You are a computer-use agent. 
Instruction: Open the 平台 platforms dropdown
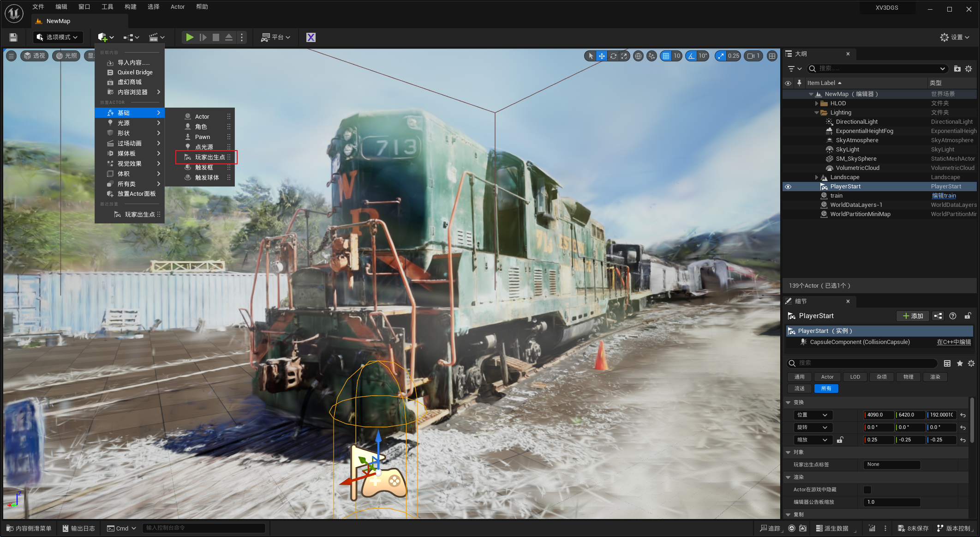(x=275, y=37)
